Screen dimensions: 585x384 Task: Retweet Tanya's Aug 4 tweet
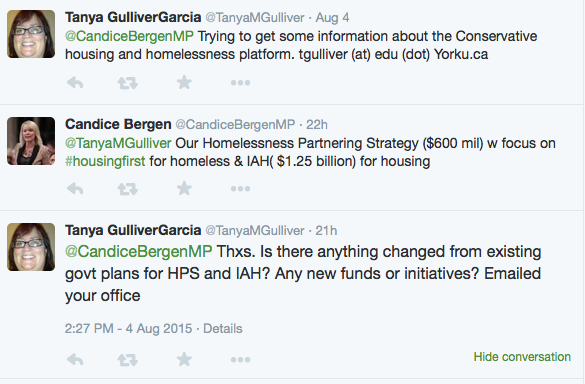click(x=128, y=83)
